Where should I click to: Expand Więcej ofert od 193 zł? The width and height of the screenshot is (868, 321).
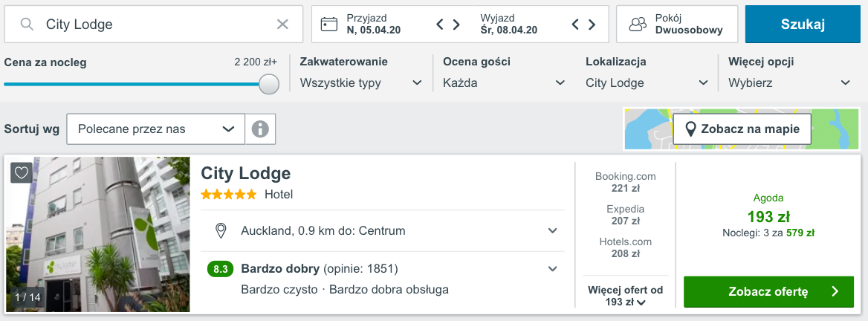[626, 296]
